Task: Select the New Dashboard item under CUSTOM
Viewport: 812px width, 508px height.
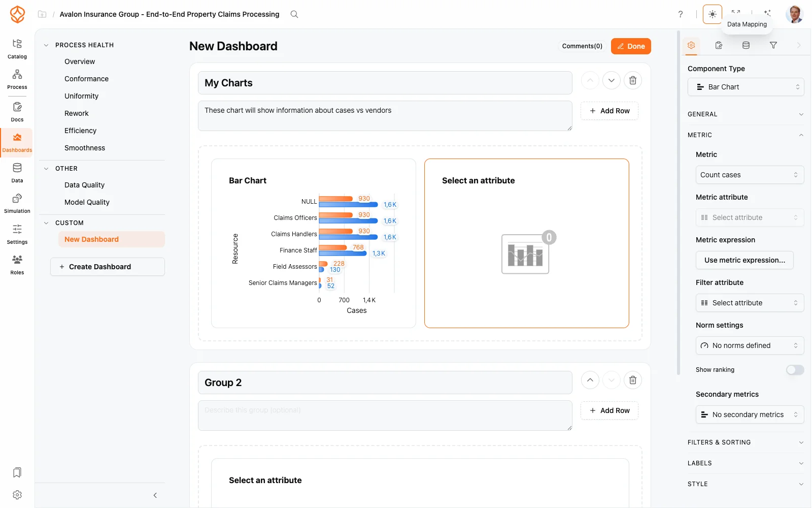Action: pos(112,239)
